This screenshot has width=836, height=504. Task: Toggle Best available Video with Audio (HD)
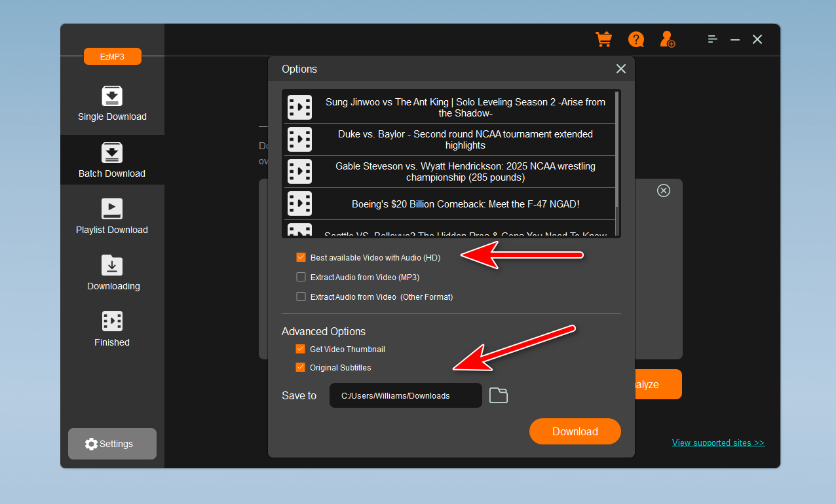point(301,258)
